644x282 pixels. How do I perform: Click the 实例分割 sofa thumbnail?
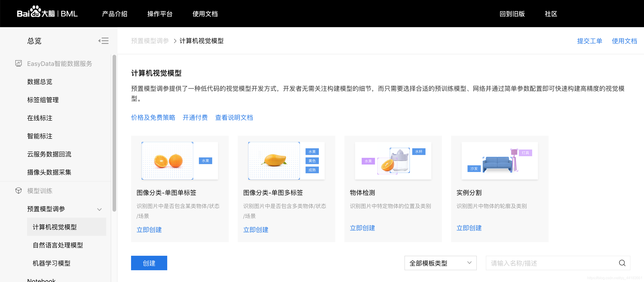[x=500, y=160]
